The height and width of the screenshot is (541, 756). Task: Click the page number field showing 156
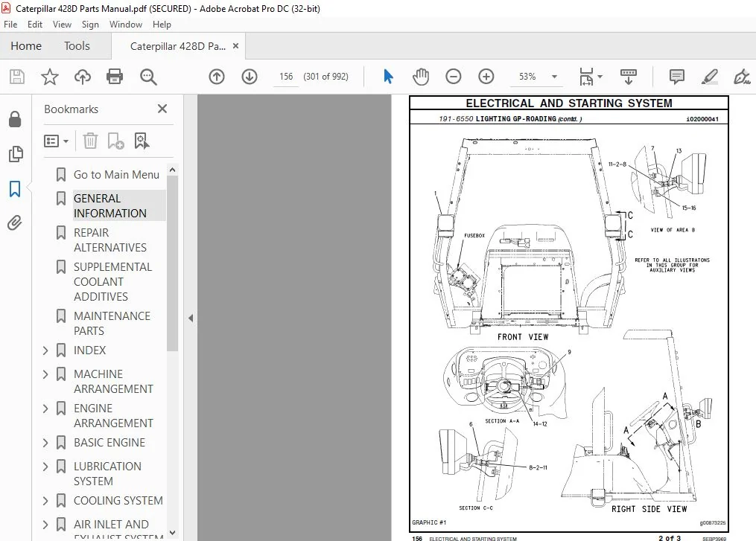(286, 77)
